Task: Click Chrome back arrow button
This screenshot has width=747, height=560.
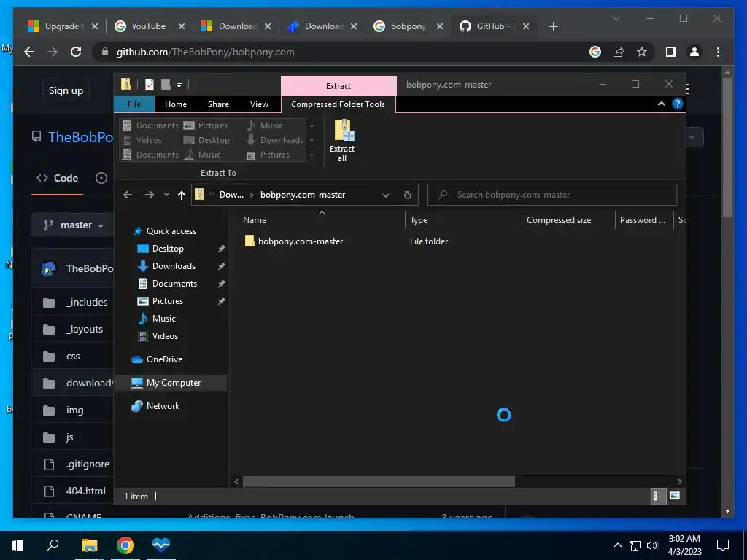Action: [x=29, y=52]
